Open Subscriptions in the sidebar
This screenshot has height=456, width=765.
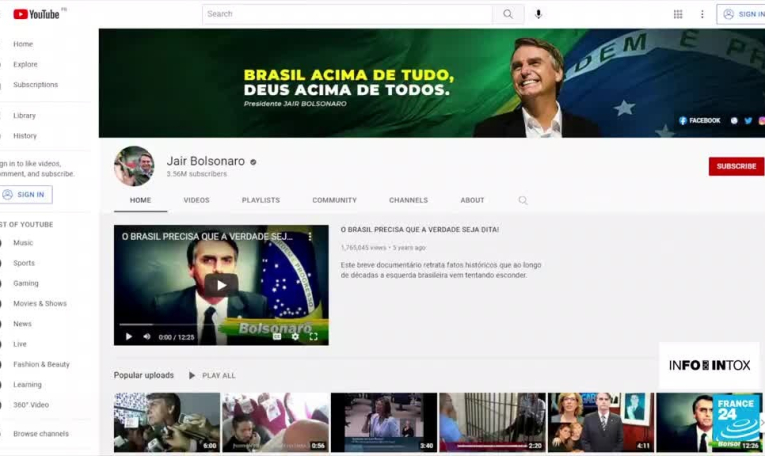35,85
